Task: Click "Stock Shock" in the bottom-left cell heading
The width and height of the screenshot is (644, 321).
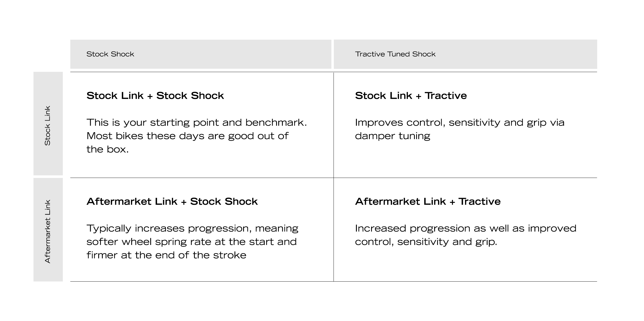Action: click(x=224, y=201)
